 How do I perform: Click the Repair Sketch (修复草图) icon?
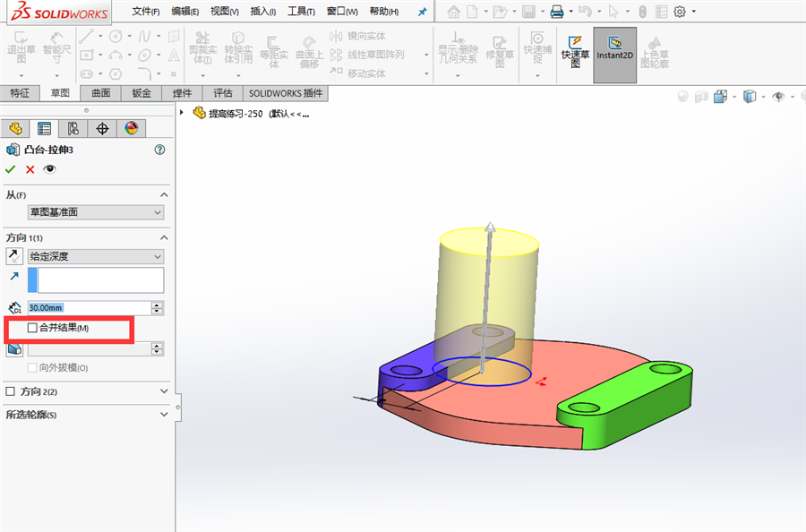tap(500, 51)
